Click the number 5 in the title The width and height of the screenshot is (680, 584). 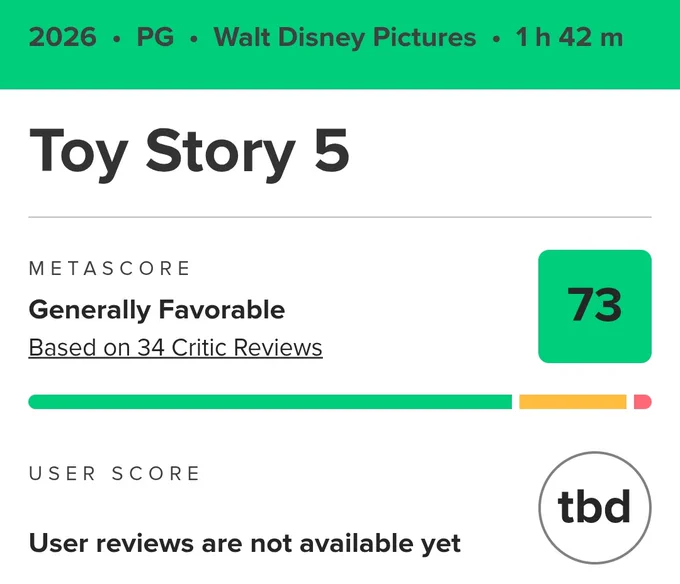coord(332,151)
